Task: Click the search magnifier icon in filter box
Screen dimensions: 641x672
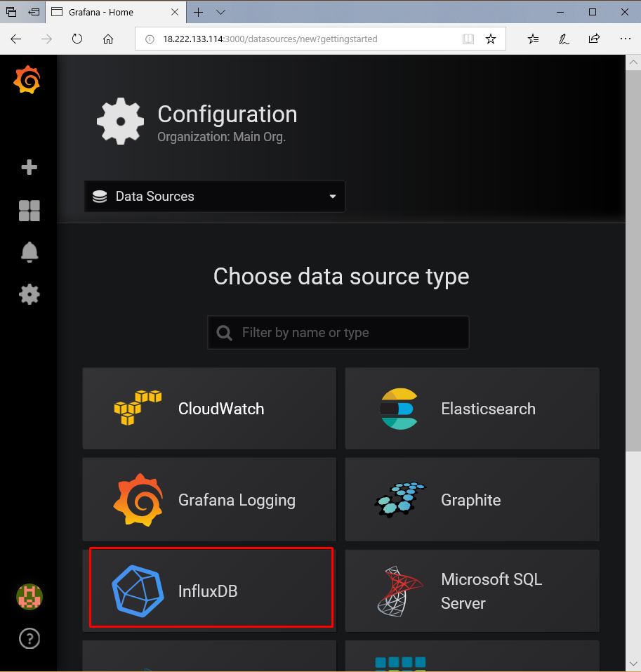Action: [x=224, y=333]
